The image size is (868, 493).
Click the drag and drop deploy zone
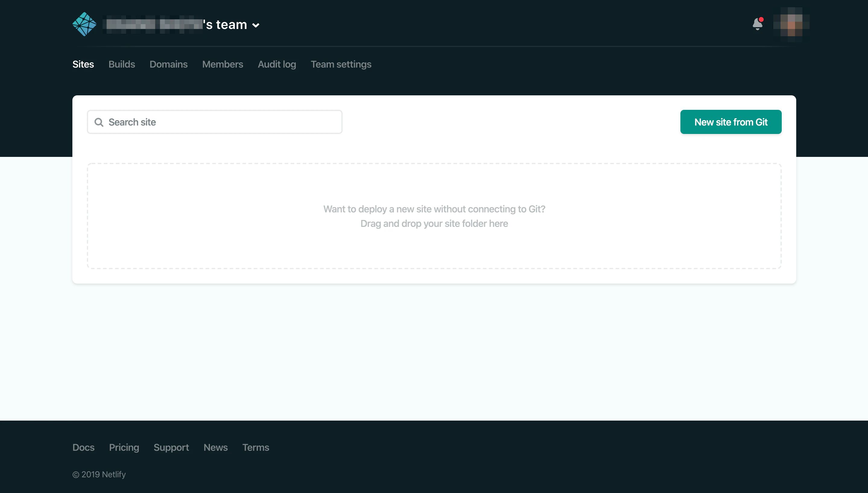[434, 216]
